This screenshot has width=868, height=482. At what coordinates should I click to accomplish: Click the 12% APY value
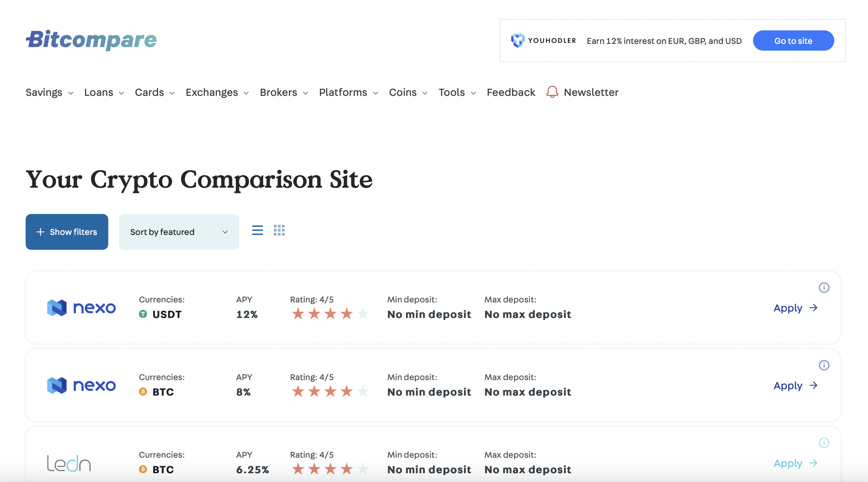click(x=247, y=314)
